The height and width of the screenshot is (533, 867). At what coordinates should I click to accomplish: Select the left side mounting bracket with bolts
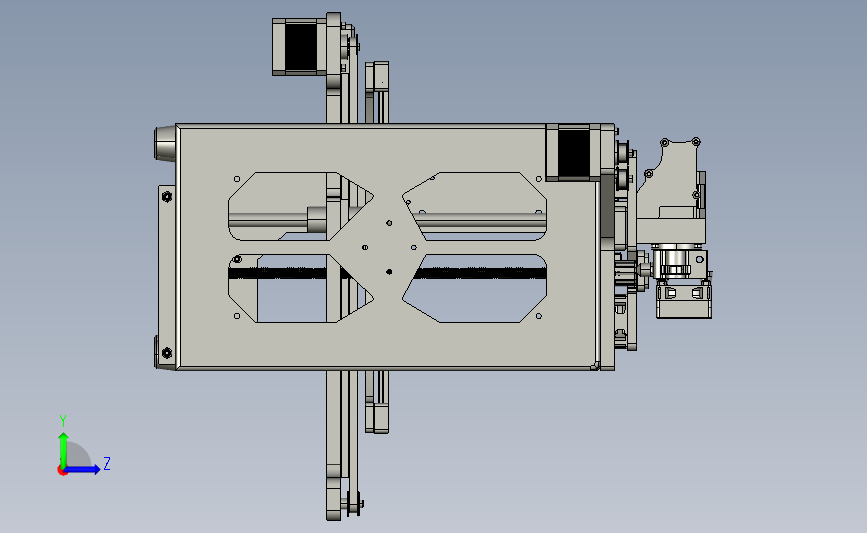tap(166, 276)
